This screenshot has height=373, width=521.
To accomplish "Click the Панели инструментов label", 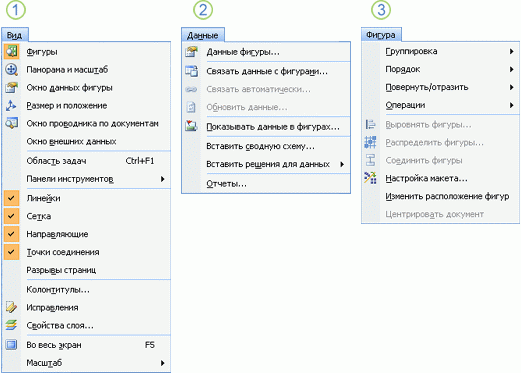I will [x=70, y=179].
